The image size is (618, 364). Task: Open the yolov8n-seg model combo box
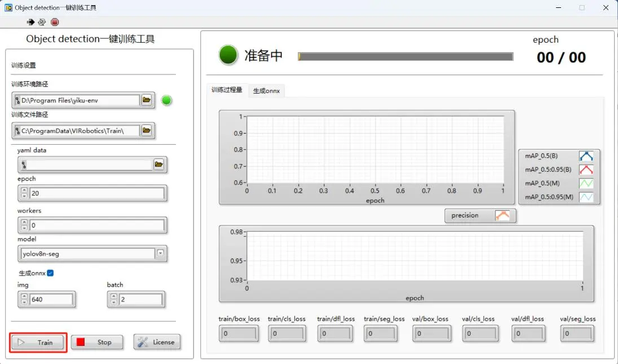click(88, 254)
